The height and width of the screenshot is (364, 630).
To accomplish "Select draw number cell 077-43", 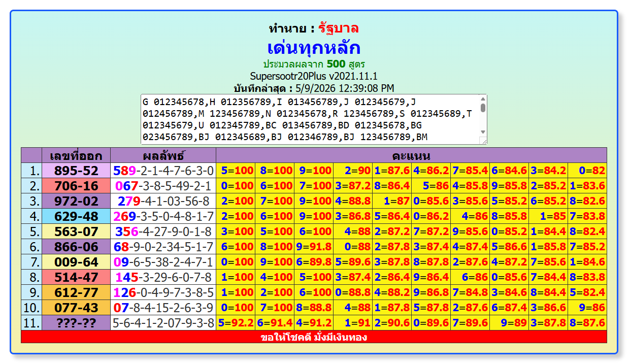I will [76, 308].
